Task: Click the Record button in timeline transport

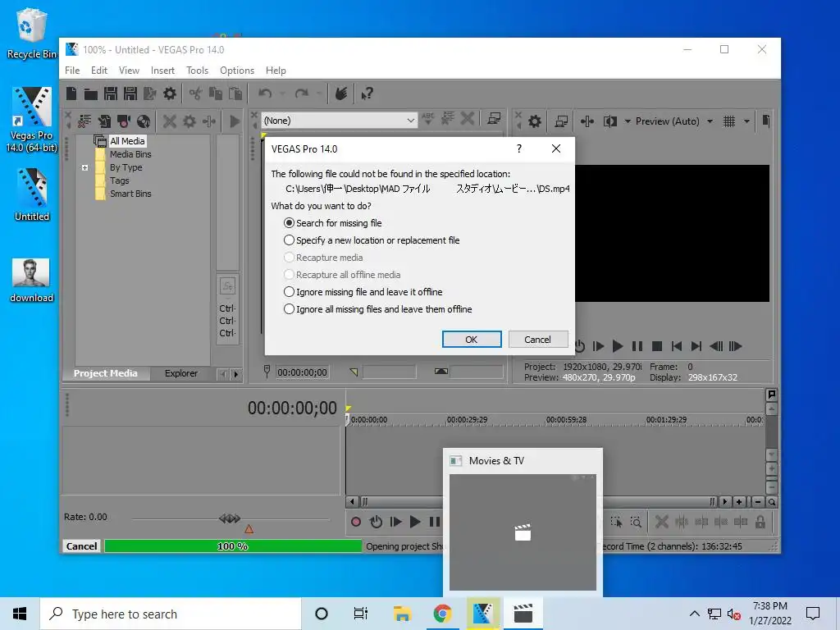Action: [356, 522]
